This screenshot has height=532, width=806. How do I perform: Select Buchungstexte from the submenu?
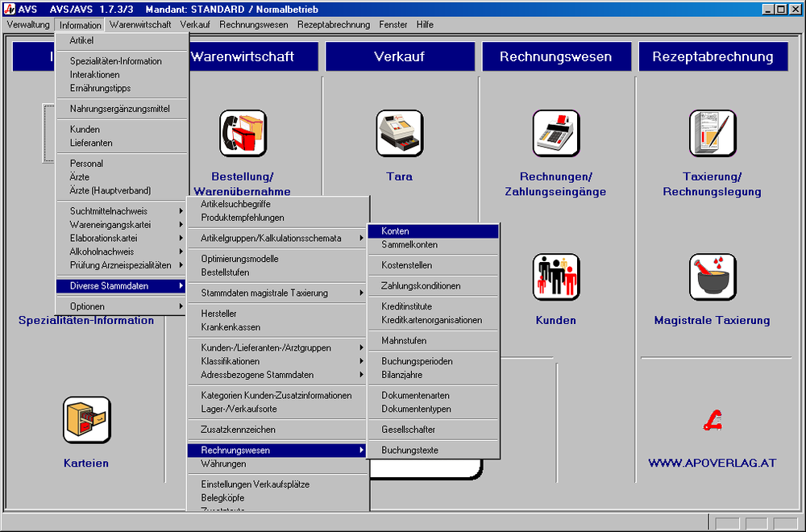tap(409, 451)
